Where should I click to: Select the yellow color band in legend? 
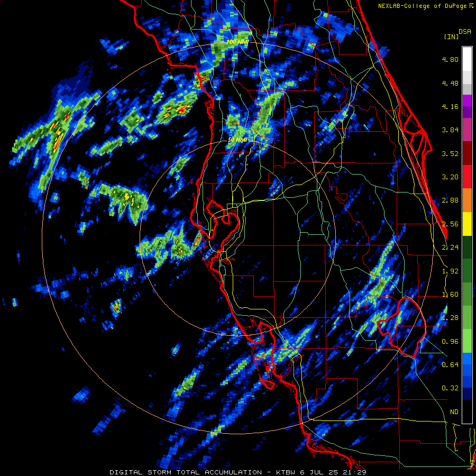click(x=467, y=224)
